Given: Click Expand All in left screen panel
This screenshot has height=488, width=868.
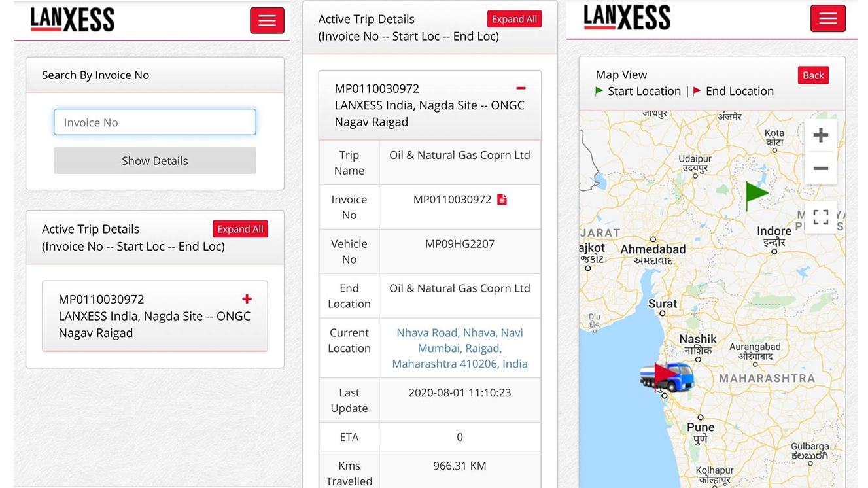Looking at the screenshot, I should 240,229.
